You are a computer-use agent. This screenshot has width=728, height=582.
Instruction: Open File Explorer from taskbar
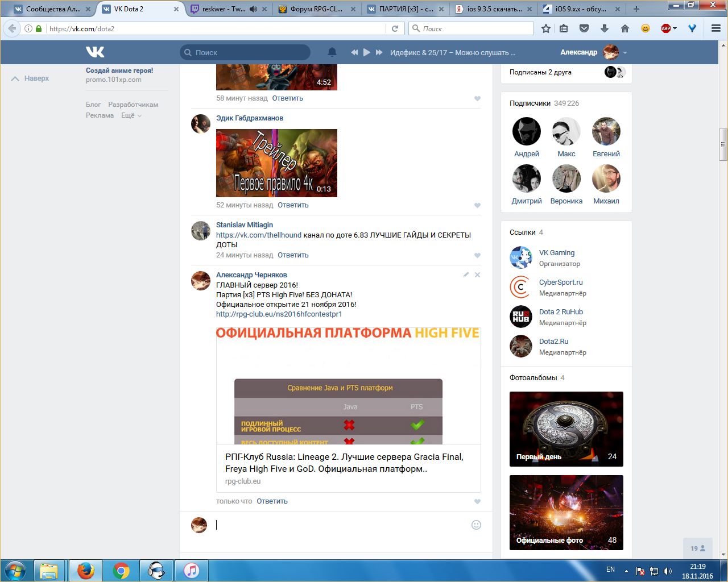point(49,570)
